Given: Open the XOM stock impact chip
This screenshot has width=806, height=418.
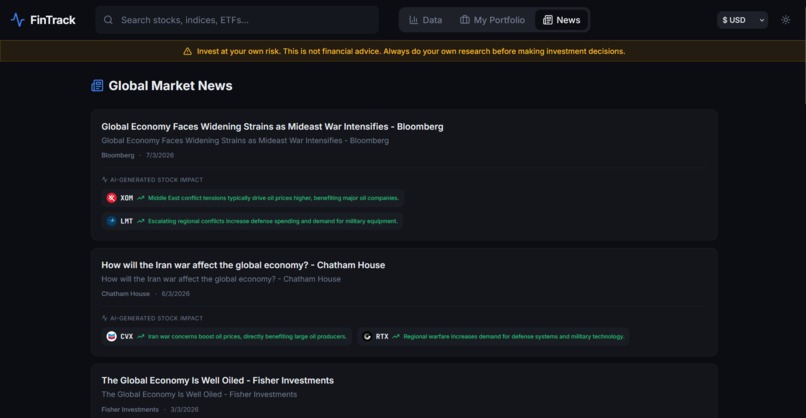Looking at the screenshot, I should pos(252,198).
